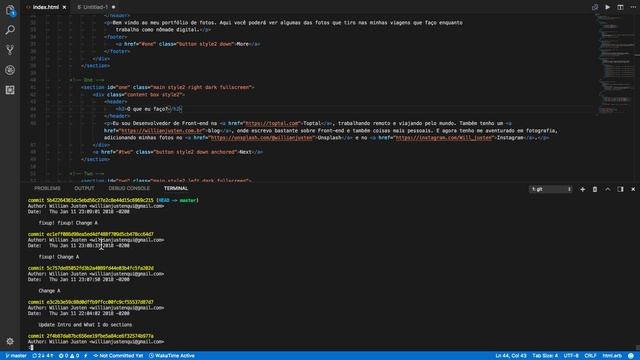Screen dimensions: 640x360
Task: Open changes icon in editor title bar
Action: 595,7
